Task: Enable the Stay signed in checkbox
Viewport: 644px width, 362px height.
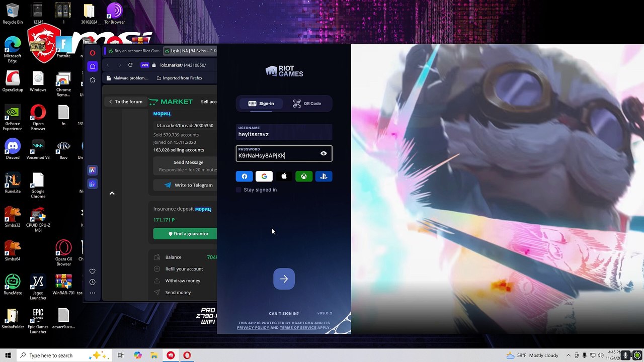Action: [x=238, y=190]
